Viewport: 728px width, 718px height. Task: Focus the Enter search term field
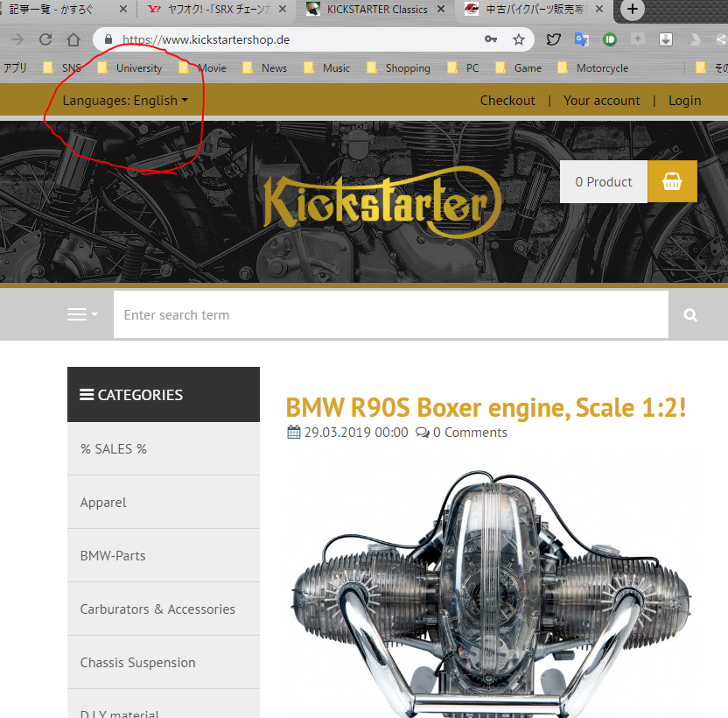(x=391, y=314)
